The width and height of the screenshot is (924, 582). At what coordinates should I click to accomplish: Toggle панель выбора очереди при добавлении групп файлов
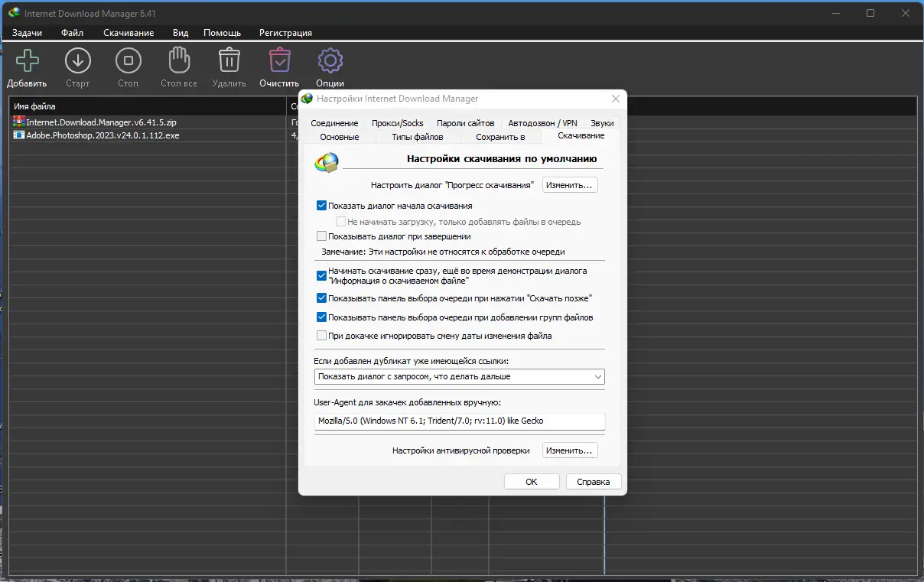[x=321, y=317]
